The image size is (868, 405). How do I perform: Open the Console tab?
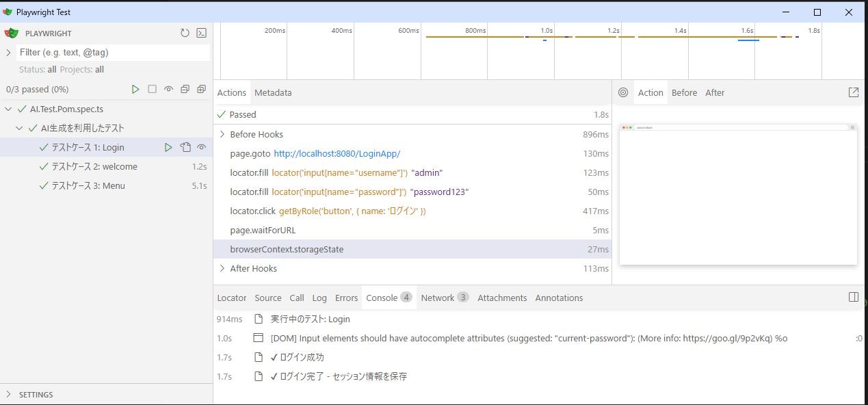(389, 298)
